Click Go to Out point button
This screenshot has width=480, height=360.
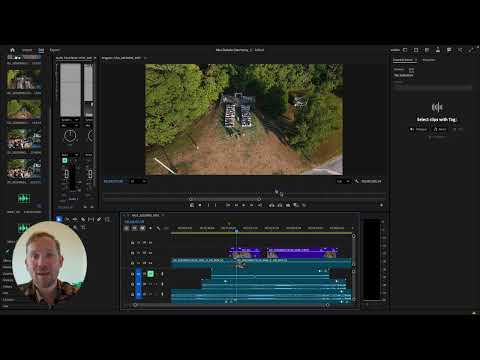[x=260, y=205]
